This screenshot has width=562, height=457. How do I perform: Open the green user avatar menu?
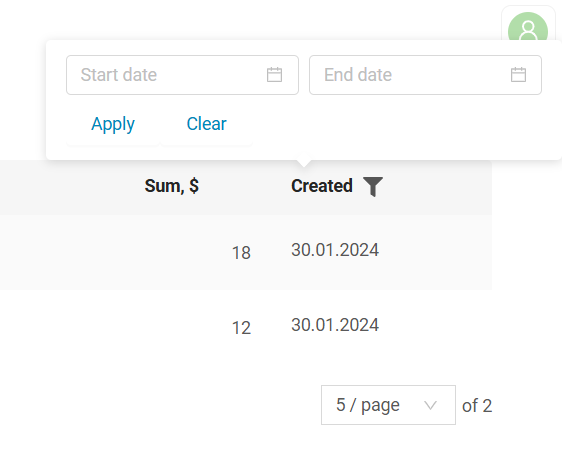tap(528, 29)
